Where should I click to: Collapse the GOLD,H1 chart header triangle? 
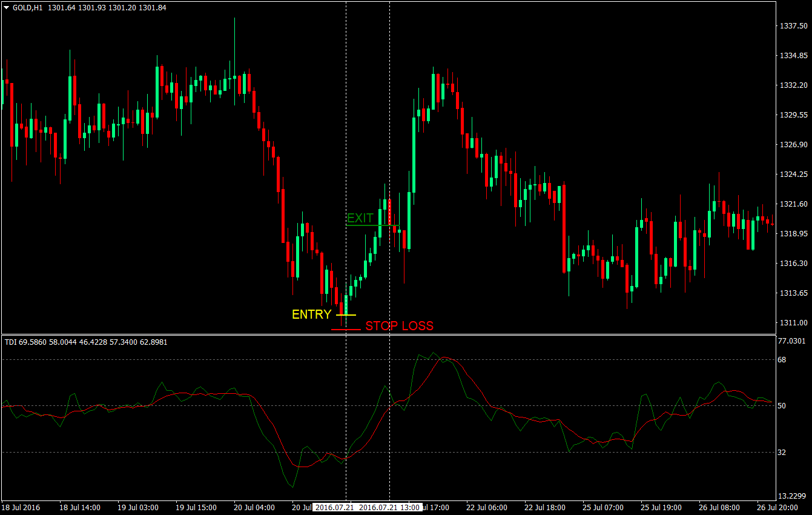tap(5, 8)
